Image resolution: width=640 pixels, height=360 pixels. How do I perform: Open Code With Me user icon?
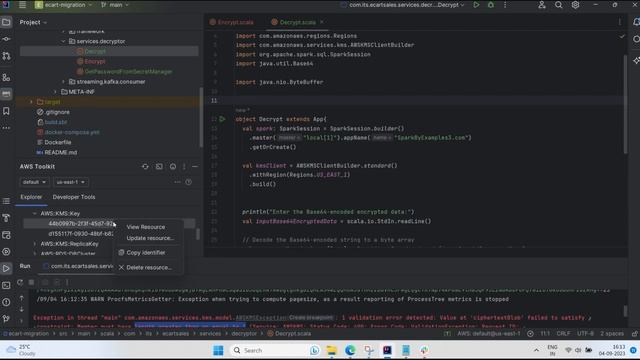pyautogui.click(x=542, y=5)
